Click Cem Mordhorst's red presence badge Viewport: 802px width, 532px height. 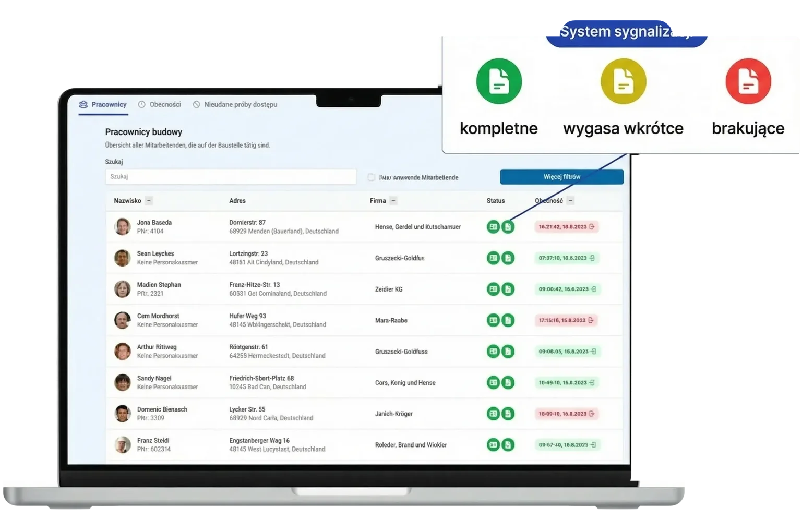pos(566,320)
